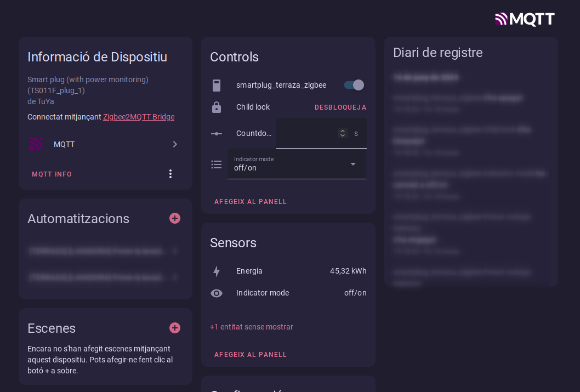Viewport: 580px width, 392px height.
Task: Toggle the smartplug_terraza_zigbee switch
Action: [x=354, y=85]
